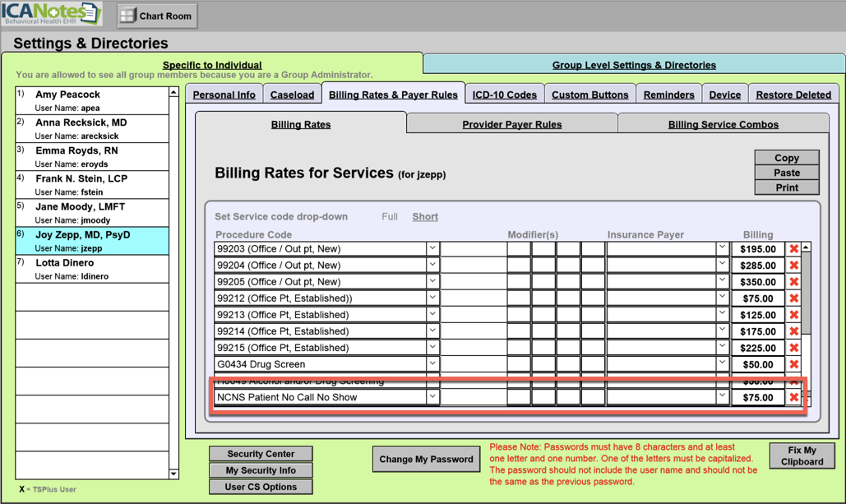
Task: Open the NCNS procedure code dropdown
Action: pos(432,396)
